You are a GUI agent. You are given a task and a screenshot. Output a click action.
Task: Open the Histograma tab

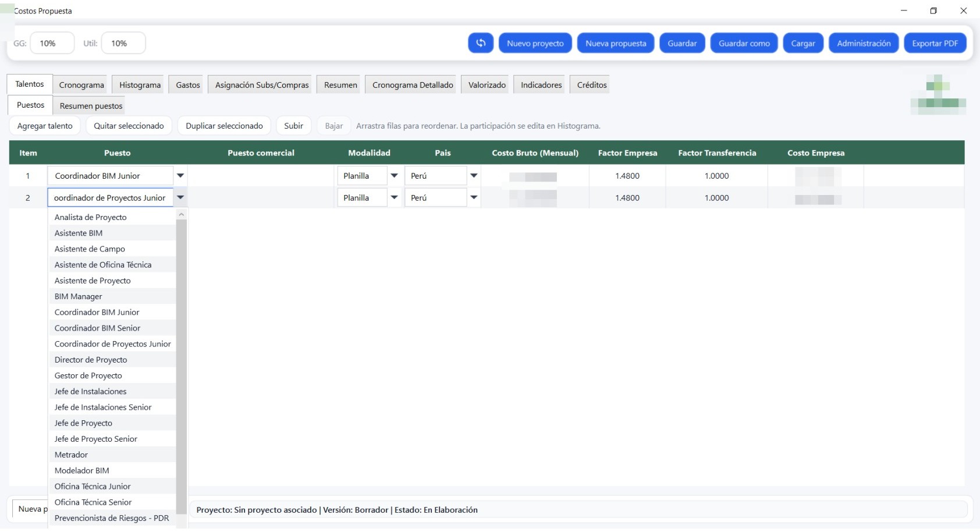139,84
